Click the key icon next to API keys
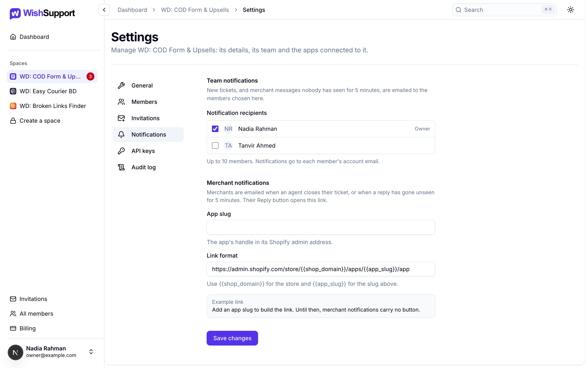 click(121, 151)
